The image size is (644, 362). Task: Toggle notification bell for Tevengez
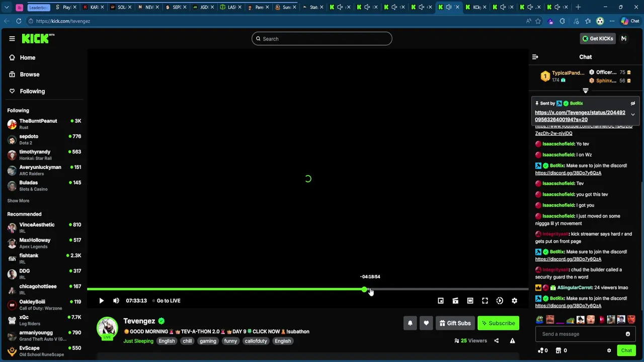click(410, 323)
